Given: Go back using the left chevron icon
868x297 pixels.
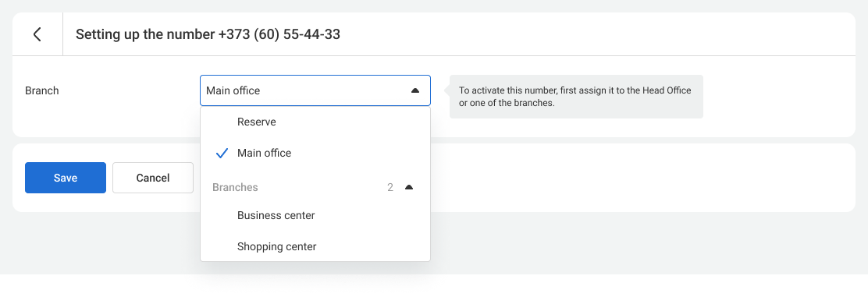Looking at the screenshot, I should pos(37,34).
